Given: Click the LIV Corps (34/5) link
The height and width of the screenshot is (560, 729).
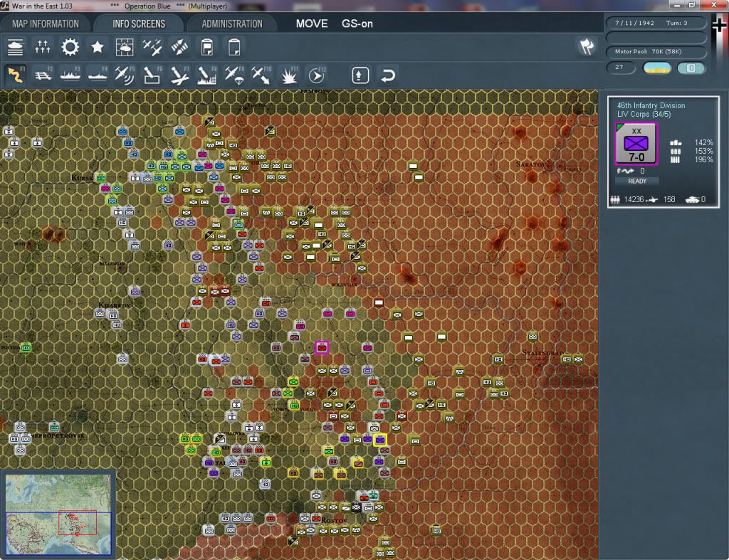Looking at the screenshot, I should tap(644, 115).
